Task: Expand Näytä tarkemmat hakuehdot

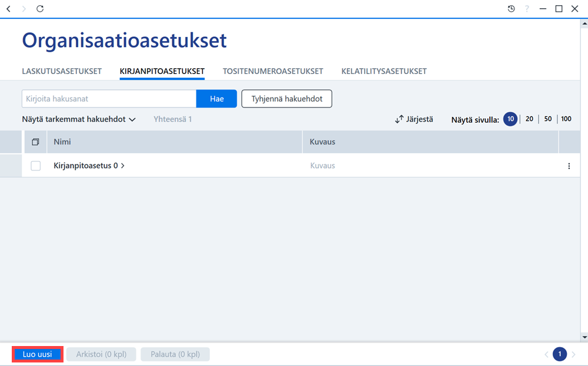Action: (x=79, y=119)
